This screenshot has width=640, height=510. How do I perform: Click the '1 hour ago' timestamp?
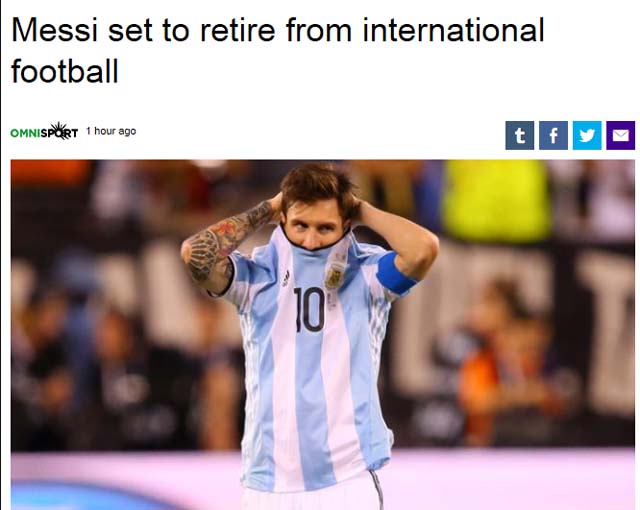[x=111, y=131]
